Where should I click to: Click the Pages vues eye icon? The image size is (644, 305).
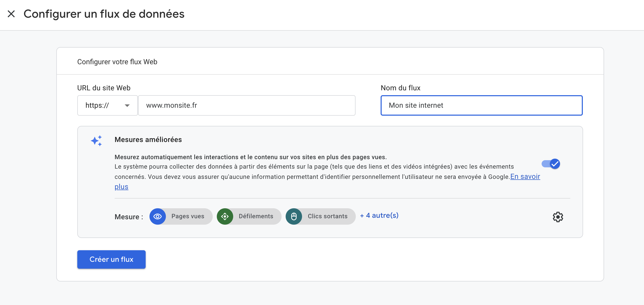click(x=157, y=216)
